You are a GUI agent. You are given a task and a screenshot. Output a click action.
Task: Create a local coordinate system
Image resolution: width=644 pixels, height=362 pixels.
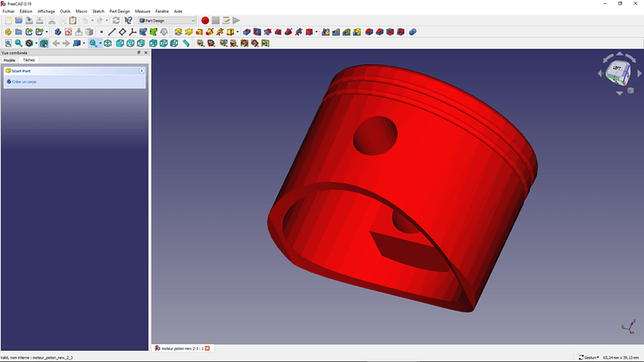[x=133, y=32]
